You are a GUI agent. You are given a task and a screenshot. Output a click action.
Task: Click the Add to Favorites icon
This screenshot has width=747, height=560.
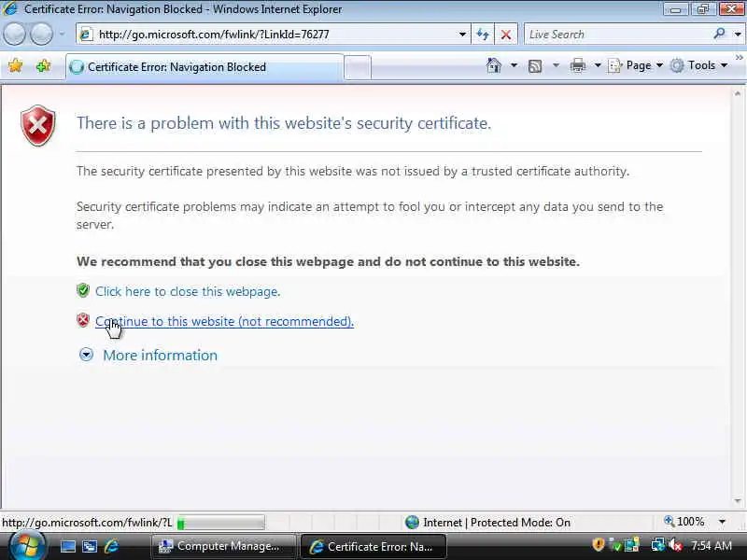pos(43,65)
